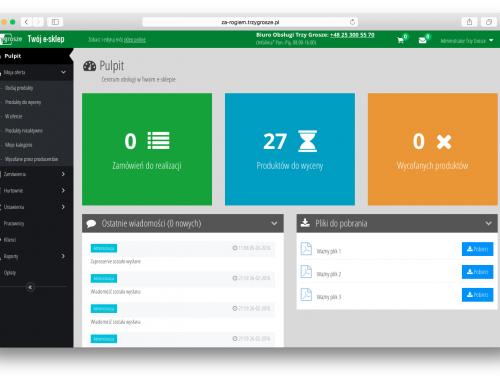Follow the sklep online link in header
Screen dimensions: 500x382
(x=135, y=40)
